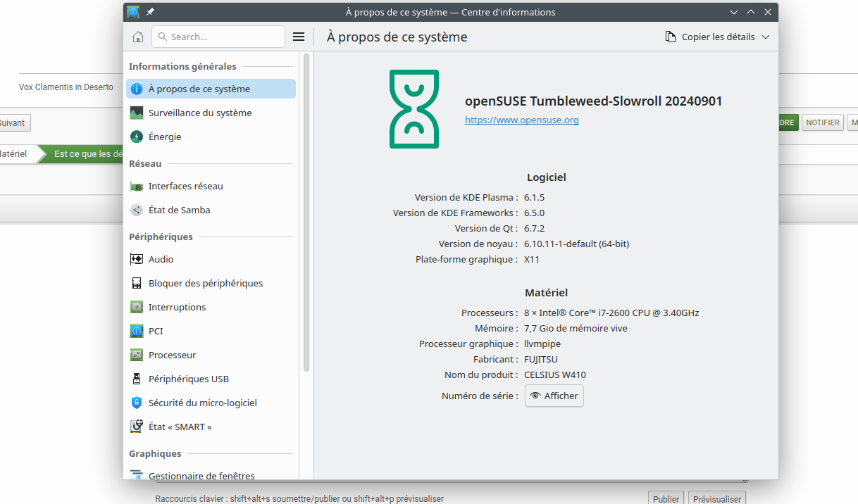Click the Gestionnaire de fenêtres icon
This screenshot has width=858, height=504.
(x=137, y=476)
